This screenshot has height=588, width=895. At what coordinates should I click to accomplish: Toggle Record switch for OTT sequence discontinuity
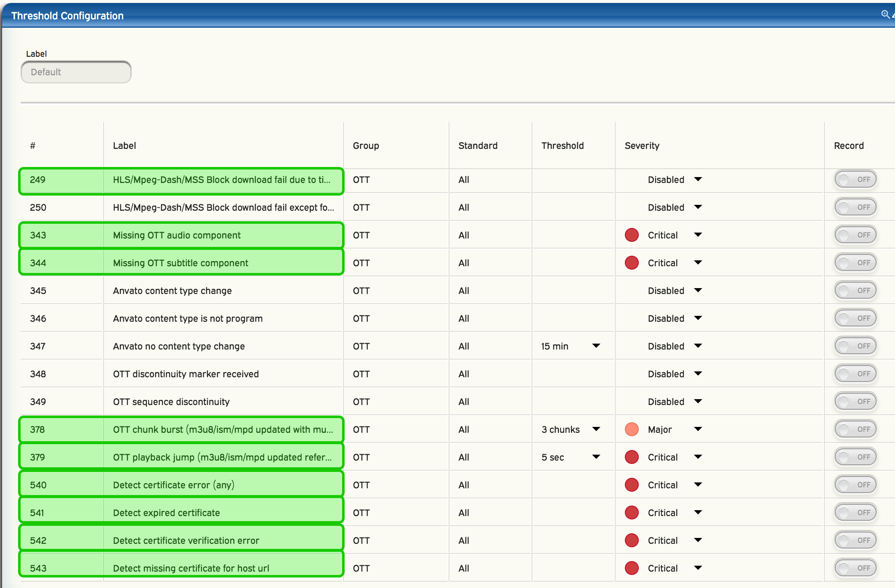[855, 402]
